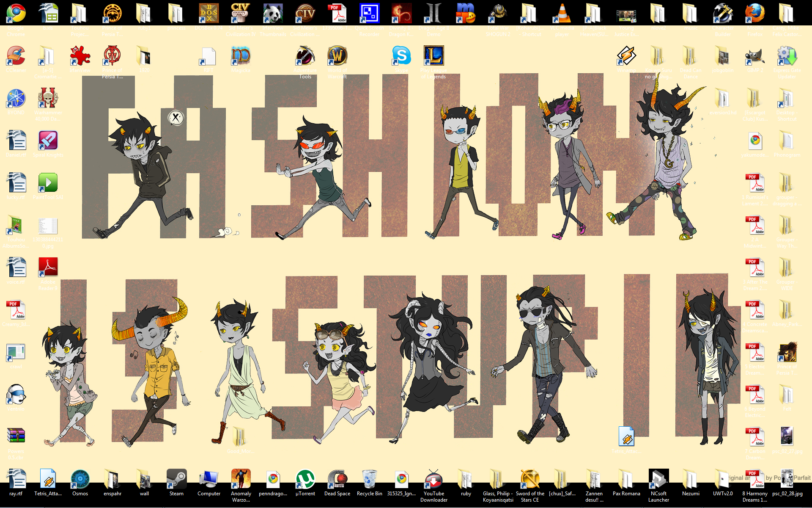Launch Ventrilo headset icon
The width and height of the screenshot is (812, 508).
click(16, 395)
